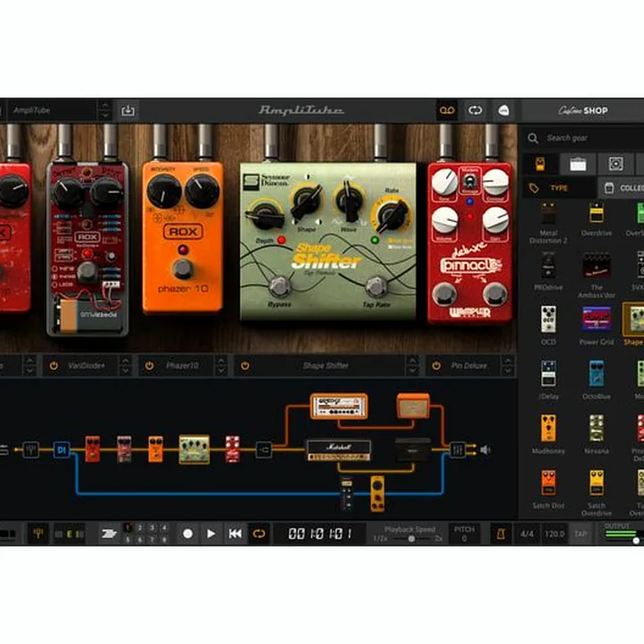This screenshot has width=644, height=644.
Task: Click the speaker output icon in the chain
Action: (485, 450)
